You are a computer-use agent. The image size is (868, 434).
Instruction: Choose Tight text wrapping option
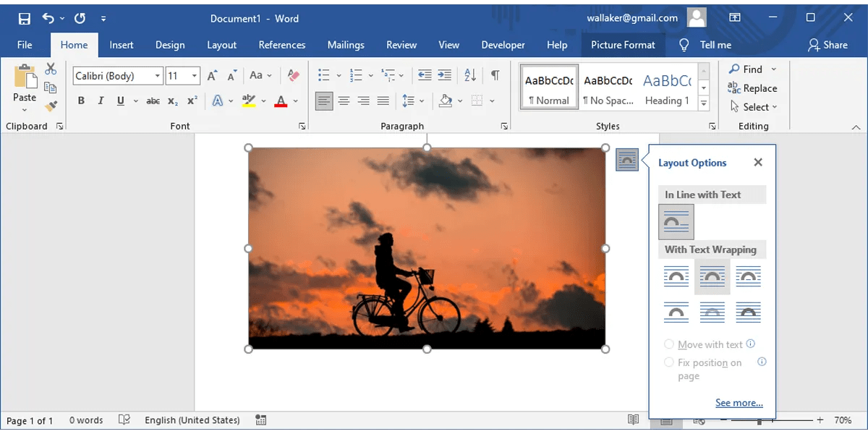pos(712,277)
